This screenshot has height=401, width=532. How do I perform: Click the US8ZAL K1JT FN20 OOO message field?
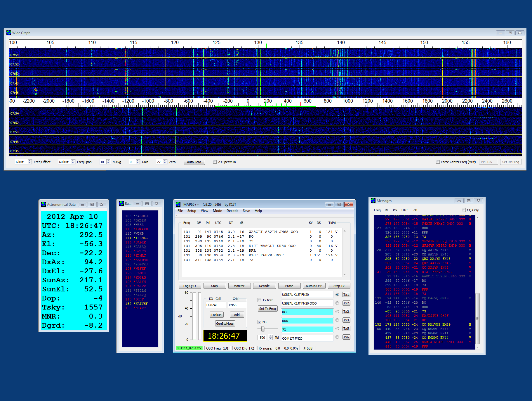coord(307,303)
